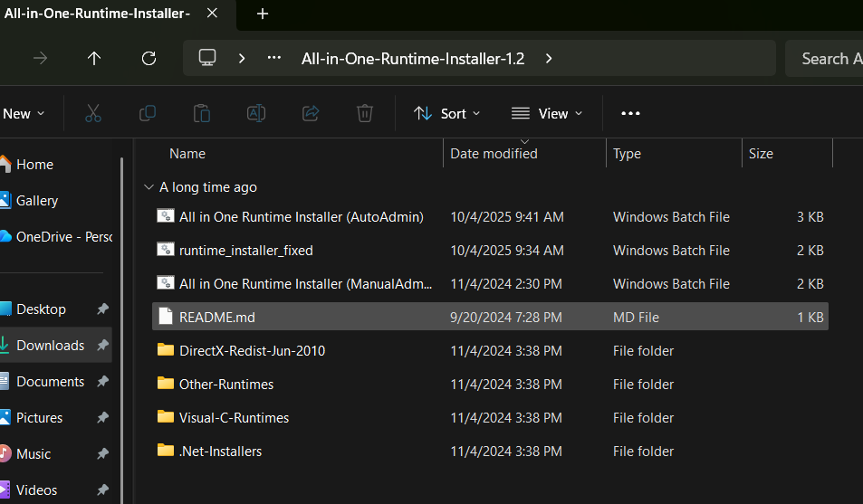Unpin Desktop using its pin icon

pos(102,309)
